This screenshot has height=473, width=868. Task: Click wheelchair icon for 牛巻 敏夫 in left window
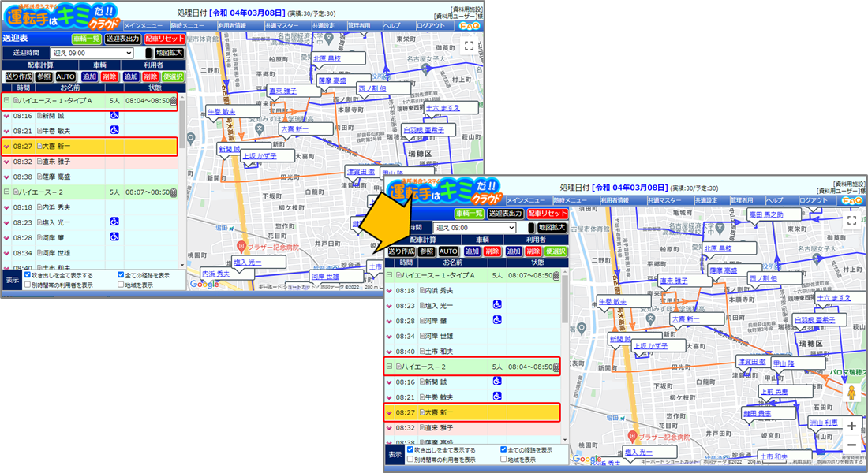coord(114,130)
